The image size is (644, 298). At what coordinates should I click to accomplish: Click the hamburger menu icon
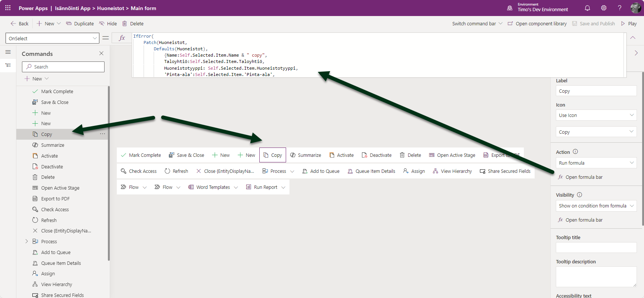pyautogui.click(x=8, y=52)
